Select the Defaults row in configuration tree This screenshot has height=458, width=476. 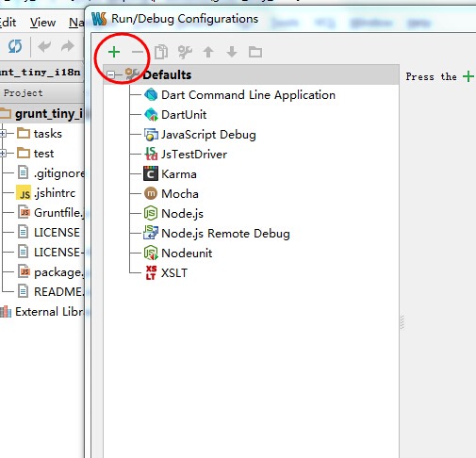point(252,74)
